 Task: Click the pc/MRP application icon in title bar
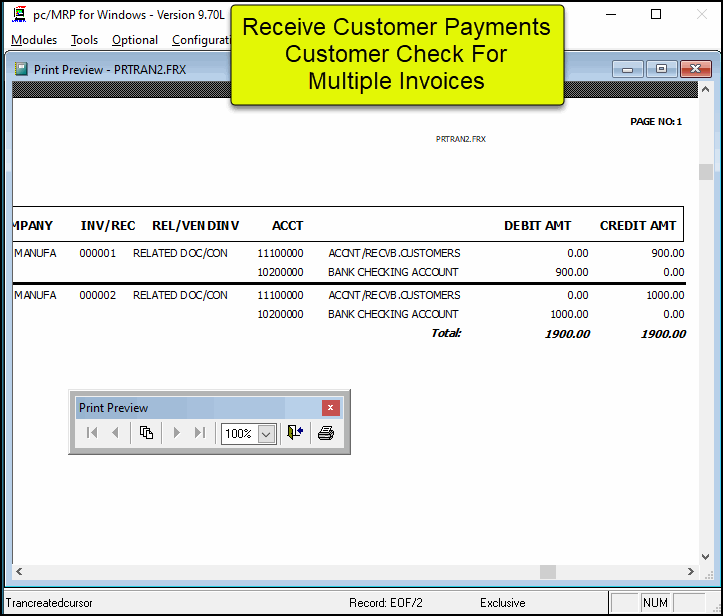click(x=17, y=15)
